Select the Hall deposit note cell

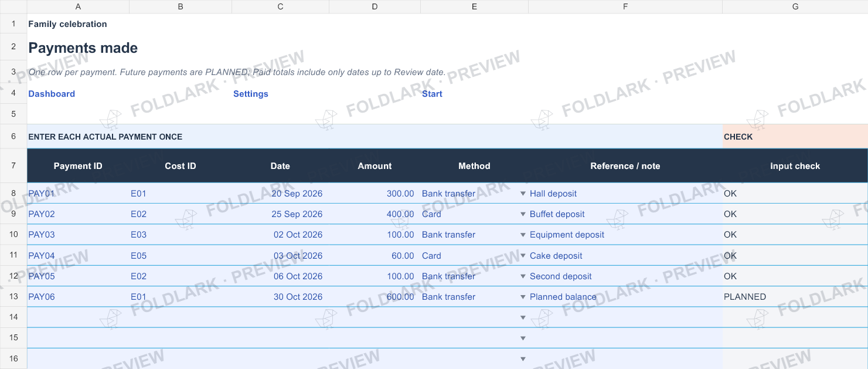(625, 194)
